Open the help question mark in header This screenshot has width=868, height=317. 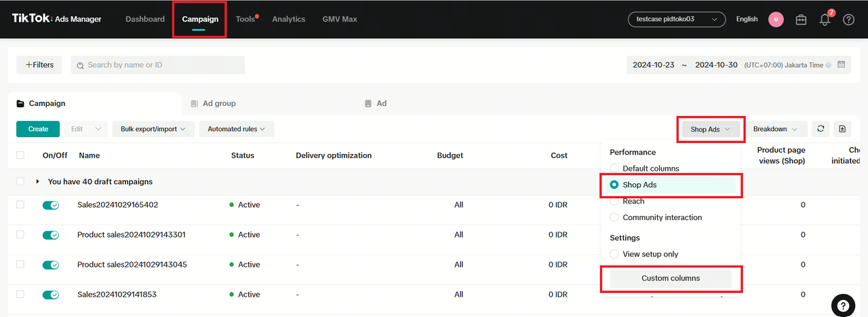848,20
